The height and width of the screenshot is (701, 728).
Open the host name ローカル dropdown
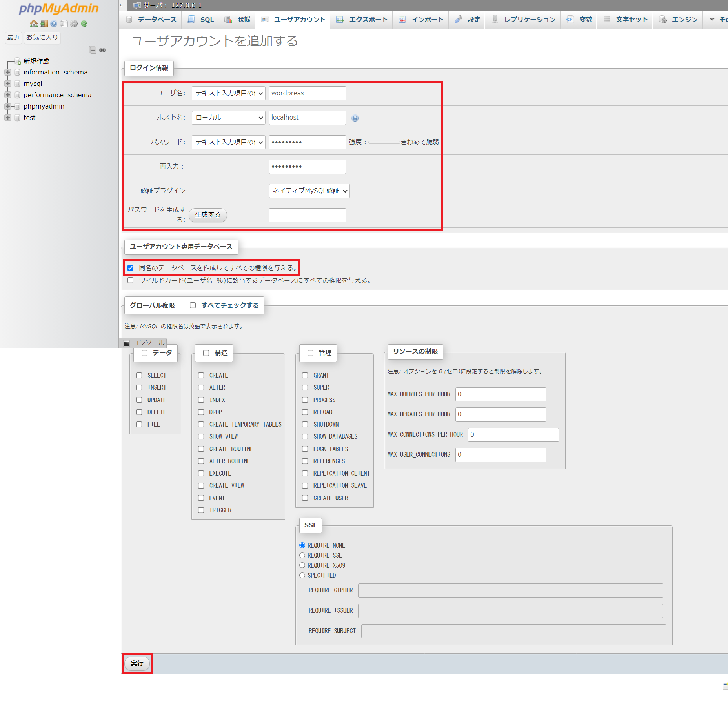pos(228,118)
